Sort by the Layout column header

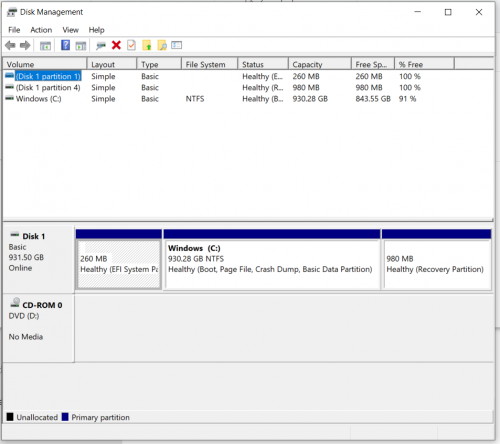(112, 64)
